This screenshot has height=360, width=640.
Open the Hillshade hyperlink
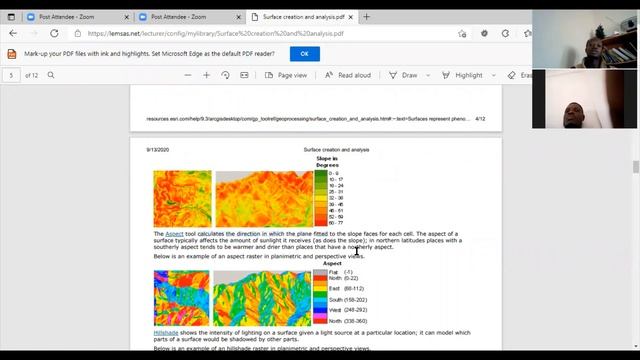pyautogui.click(x=166, y=333)
